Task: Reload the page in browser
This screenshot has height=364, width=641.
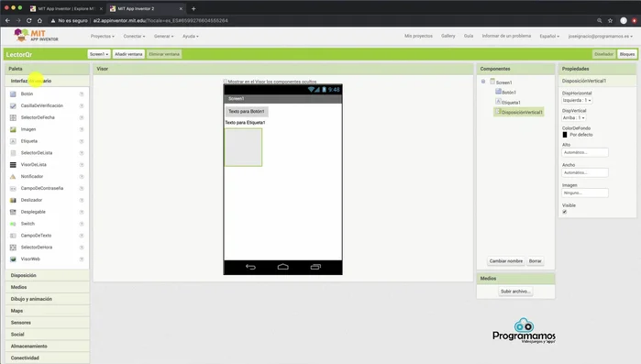Action: click(x=29, y=20)
